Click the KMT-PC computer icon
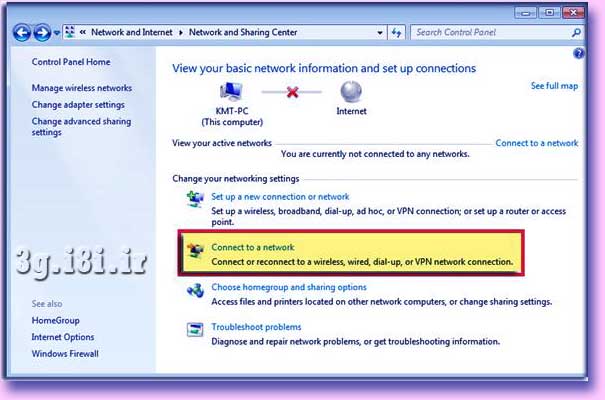605x400 pixels. (x=231, y=92)
